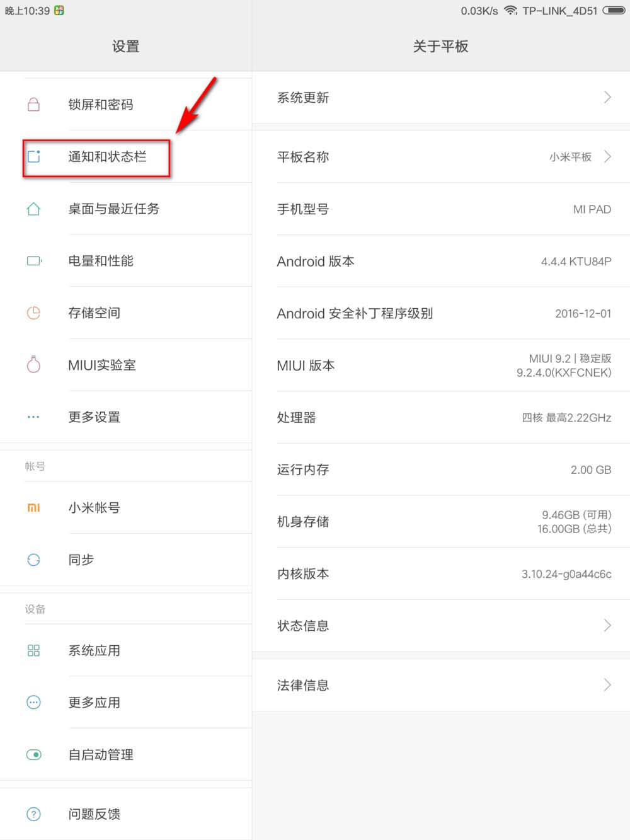The height and width of the screenshot is (840, 630).
Task: Tap the home-shaped desktop icon
Action: pyautogui.click(x=34, y=209)
